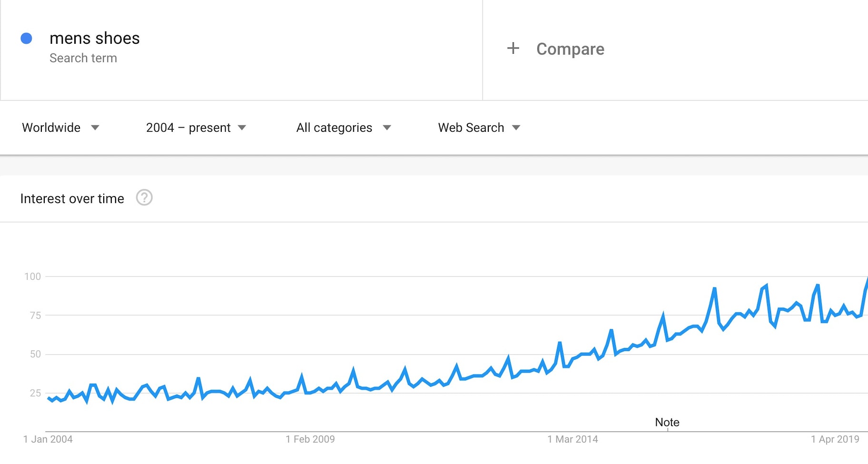
Task: Click the 75 value on the y-axis
Action: [35, 315]
